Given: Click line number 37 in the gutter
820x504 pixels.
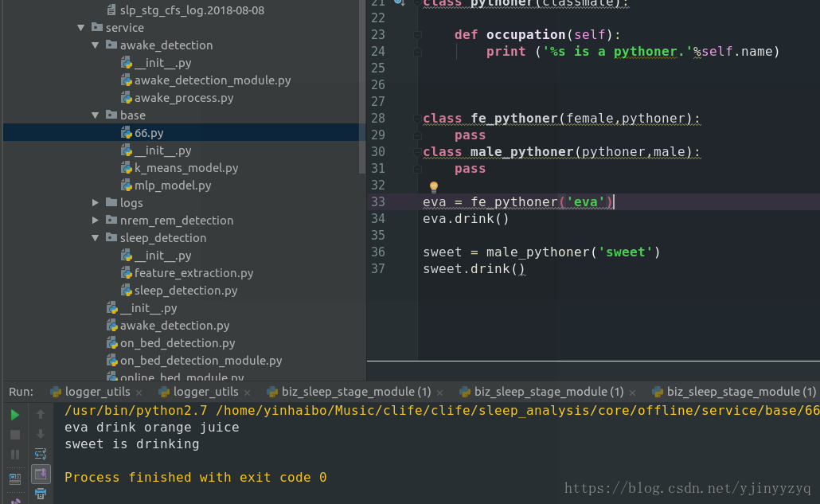Looking at the screenshot, I should click(x=378, y=269).
